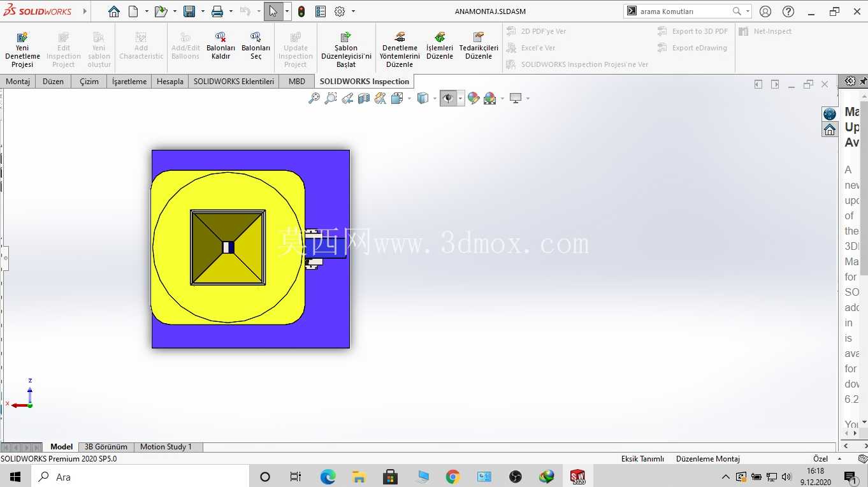Click the Model bottom tab
The width and height of the screenshot is (868, 487).
pos(62,447)
